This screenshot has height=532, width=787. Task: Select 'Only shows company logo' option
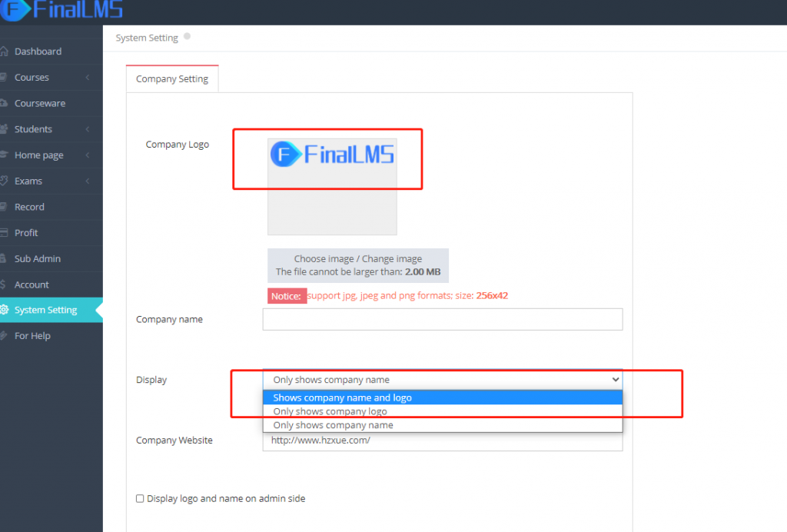pyautogui.click(x=443, y=411)
